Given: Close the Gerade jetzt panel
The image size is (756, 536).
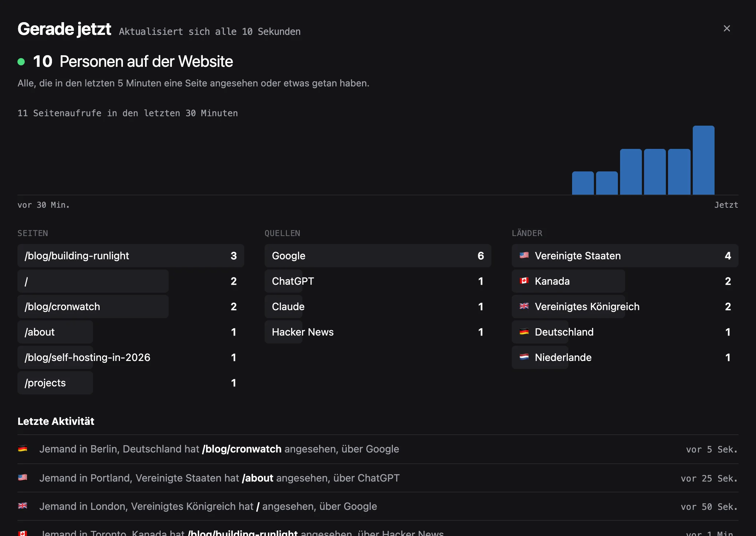Looking at the screenshot, I should click(727, 28).
